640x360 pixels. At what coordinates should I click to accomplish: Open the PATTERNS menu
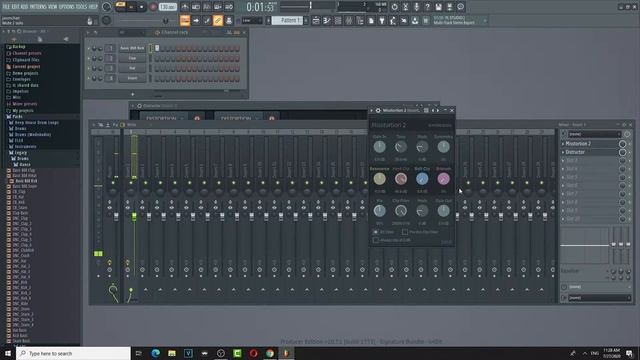pos(38,7)
